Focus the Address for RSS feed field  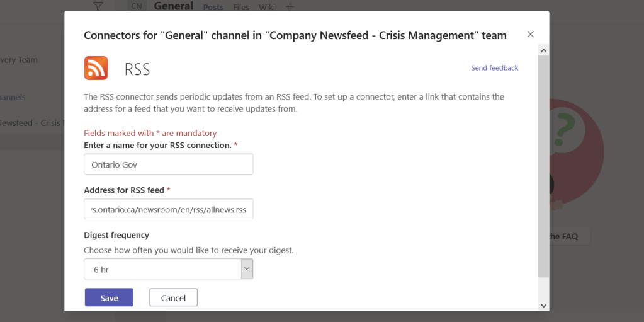coord(169,209)
